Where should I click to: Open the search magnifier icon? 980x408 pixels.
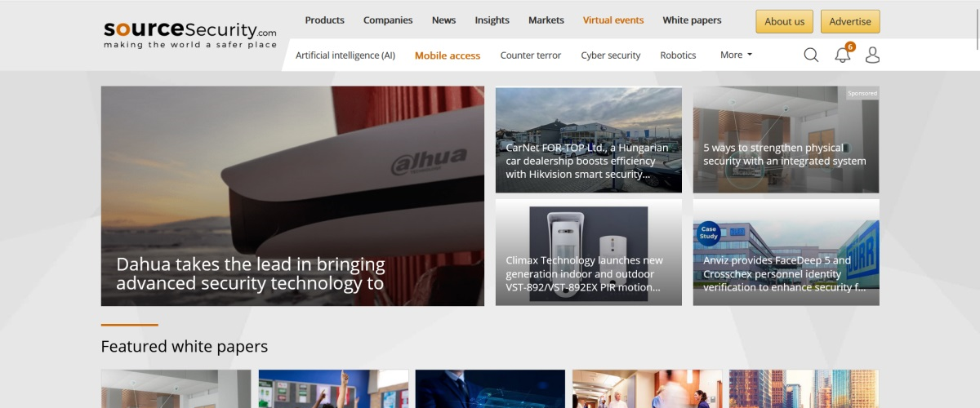pyautogui.click(x=811, y=55)
